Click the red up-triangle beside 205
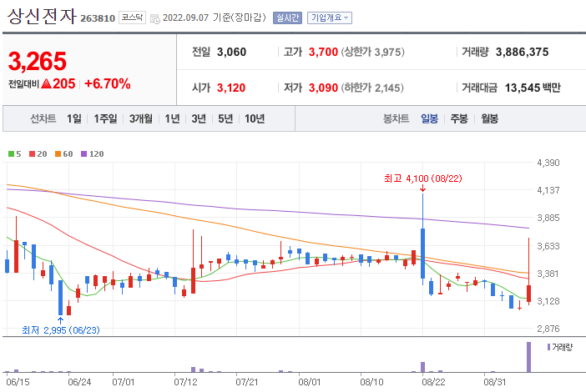 pyautogui.click(x=47, y=83)
